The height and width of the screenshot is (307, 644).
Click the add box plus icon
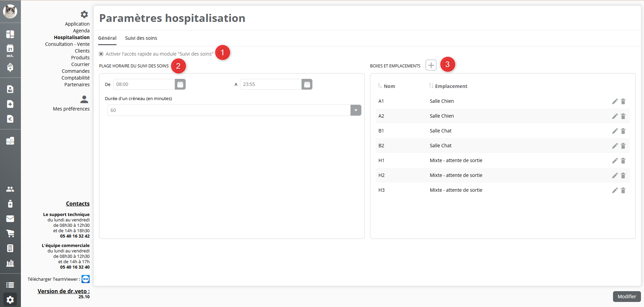click(431, 65)
